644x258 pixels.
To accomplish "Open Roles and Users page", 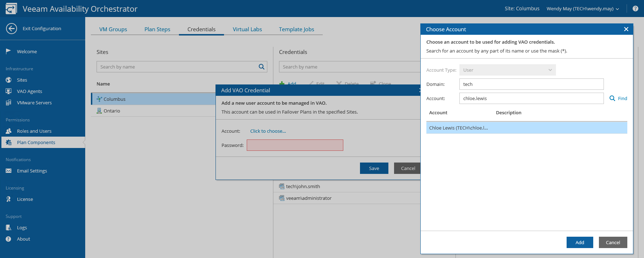I will click(x=34, y=131).
